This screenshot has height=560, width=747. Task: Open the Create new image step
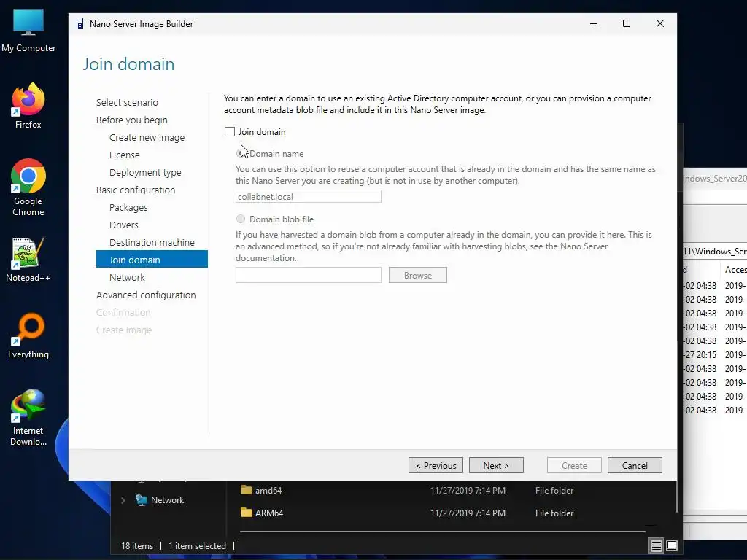[147, 138]
